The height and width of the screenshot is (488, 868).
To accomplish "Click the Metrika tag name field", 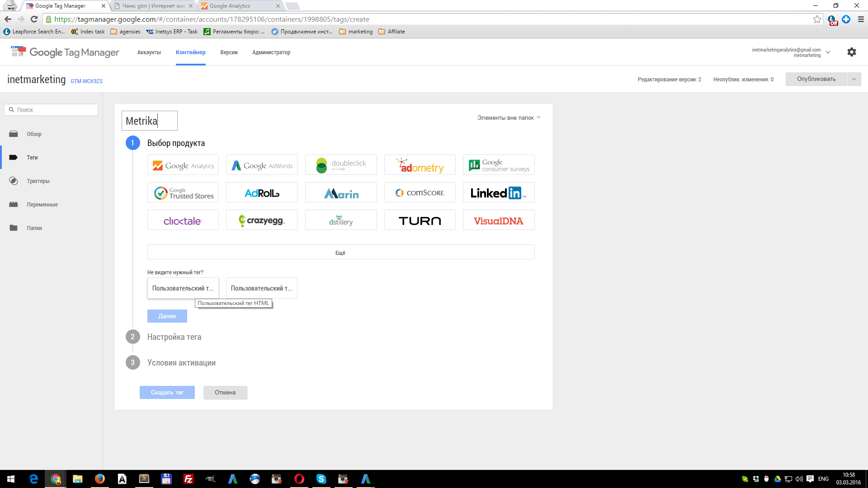I will [150, 121].
